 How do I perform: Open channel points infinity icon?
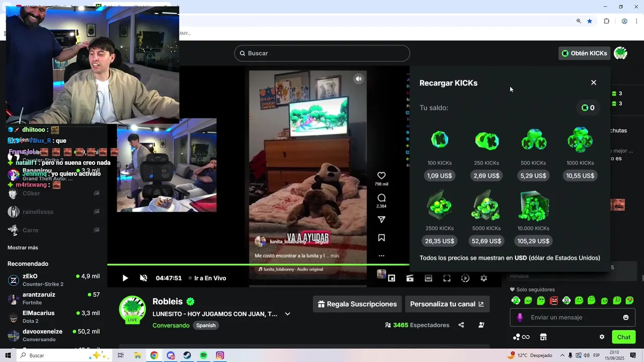tap(521, 337)
